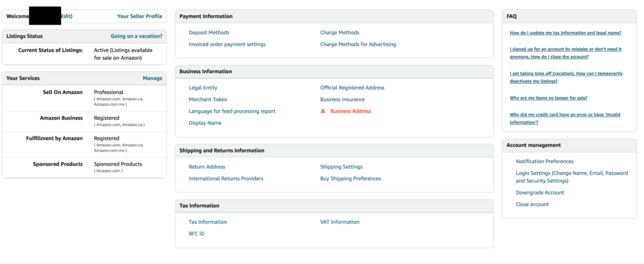Open Return Address link

click(x=207, y=167)
